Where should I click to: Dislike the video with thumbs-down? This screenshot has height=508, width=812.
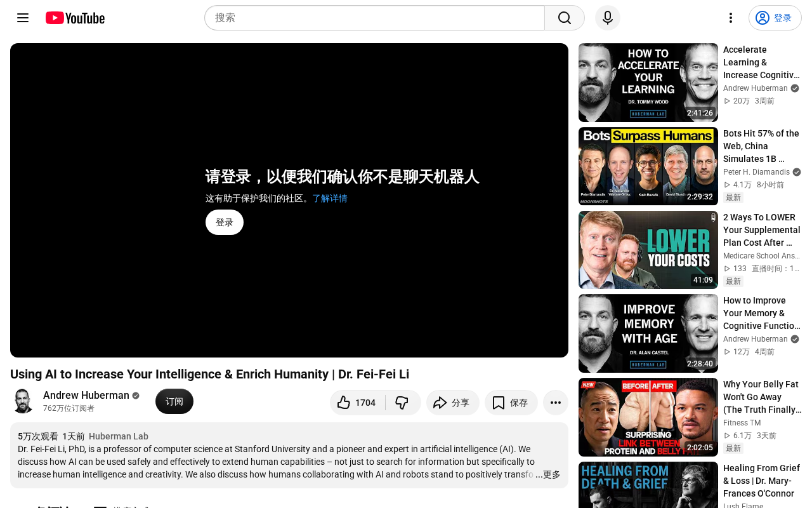pyautogui.click(x=403, y=403)
